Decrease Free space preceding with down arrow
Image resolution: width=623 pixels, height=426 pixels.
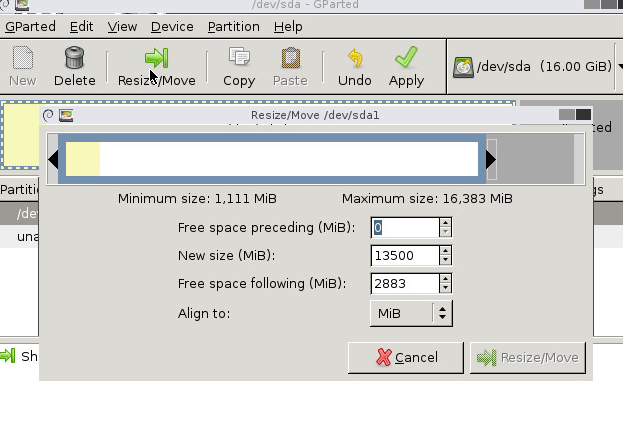click(x=445, y=232)
